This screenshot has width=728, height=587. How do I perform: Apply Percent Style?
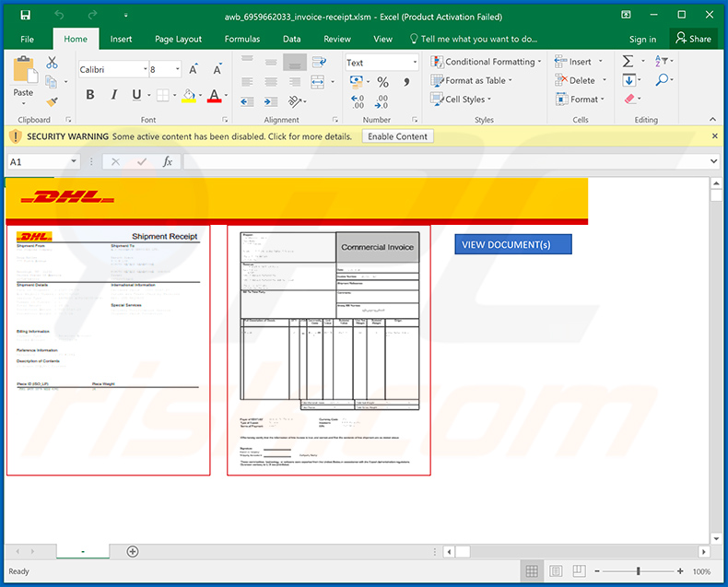[382, 82]
